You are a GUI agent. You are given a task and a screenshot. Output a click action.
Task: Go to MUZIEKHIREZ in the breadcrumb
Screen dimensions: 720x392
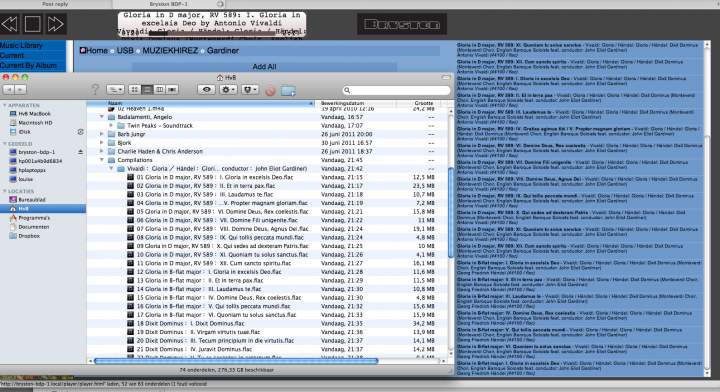click(x=170, y=50)
